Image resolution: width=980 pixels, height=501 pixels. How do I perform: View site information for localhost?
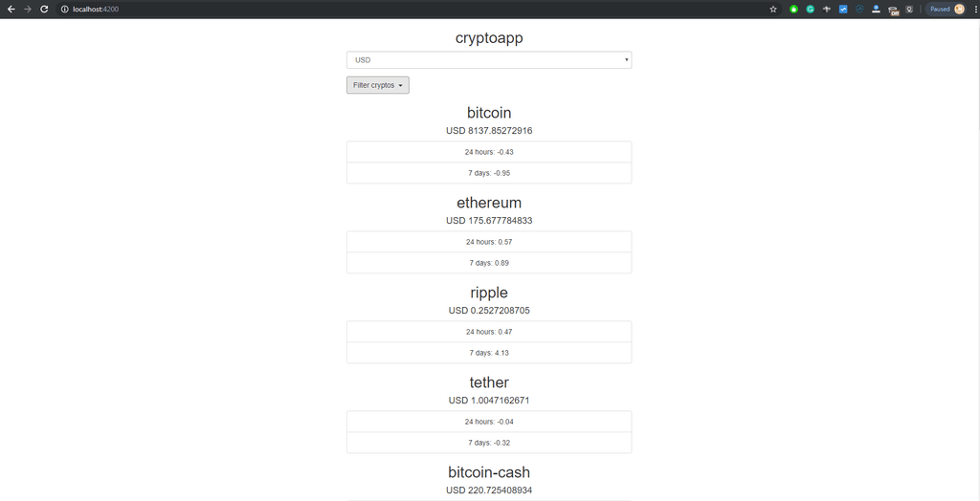tap(64, 9)
